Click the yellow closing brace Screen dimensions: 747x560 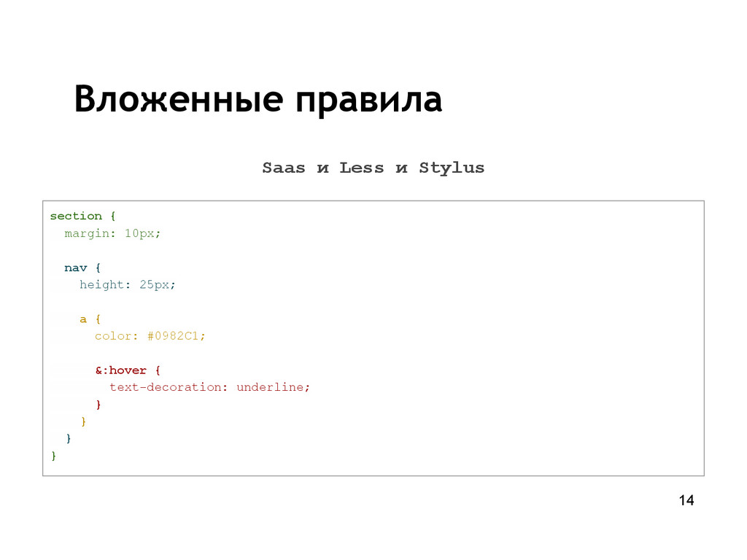[83, 421]
